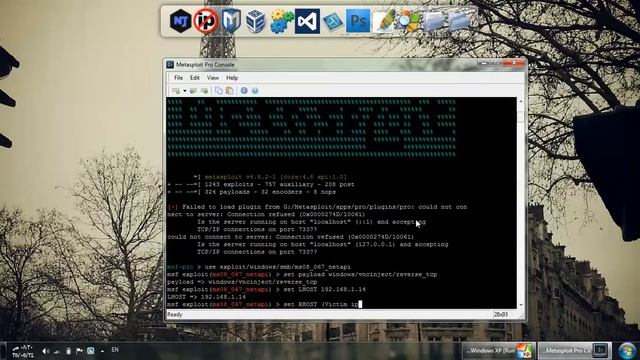The height and width of the screenshot is (360, 640).
Task: Open the last folder icon in the dock
Action: 460,21
